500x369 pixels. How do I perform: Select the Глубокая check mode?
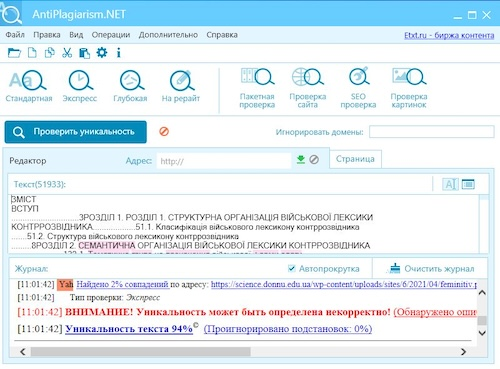pyautogui.click(x=130, y=86)
